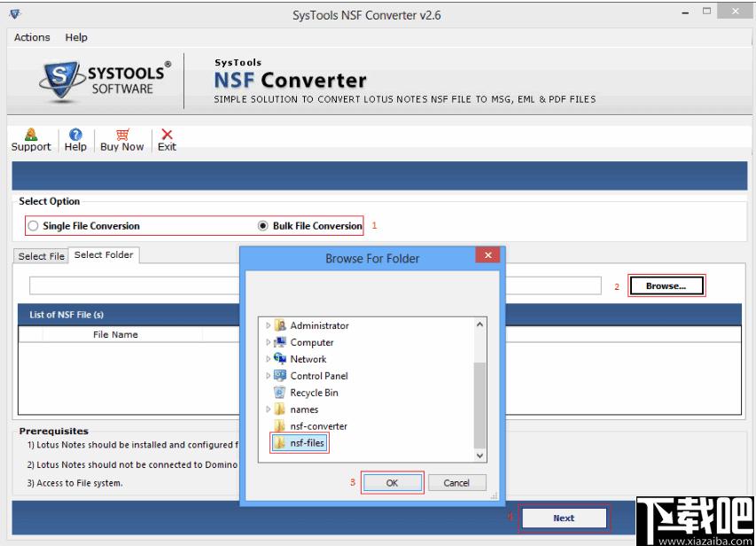The image size is (756, 546).
Task: Click the names folder icon
Action: 280,409
